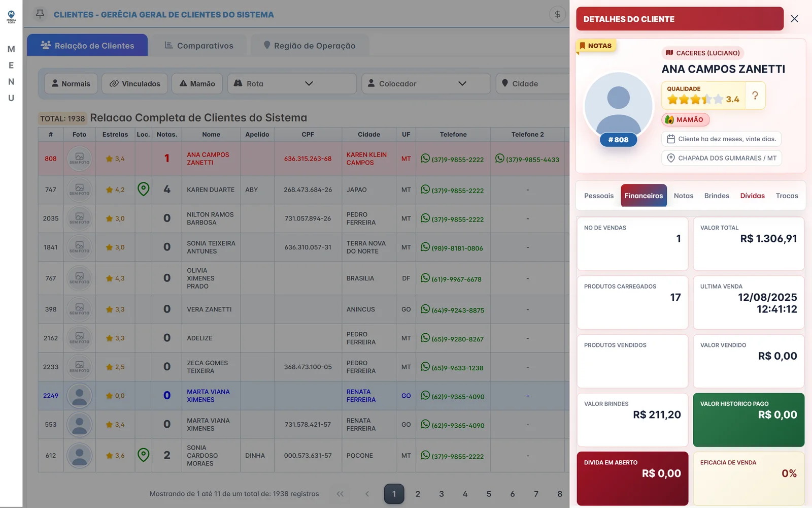Click the Valor Historico Pago green card
The image size is (812, 508).
(x=749, y=420)
